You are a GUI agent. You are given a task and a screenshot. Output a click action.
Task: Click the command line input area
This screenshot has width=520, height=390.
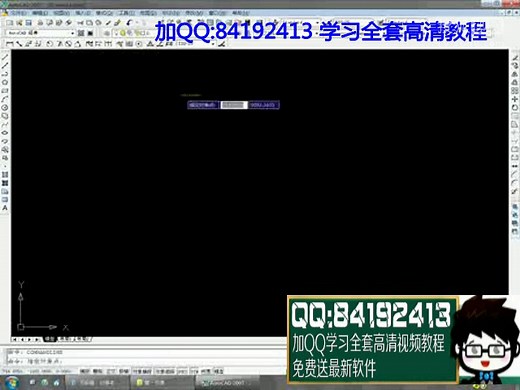coord(147,361)
